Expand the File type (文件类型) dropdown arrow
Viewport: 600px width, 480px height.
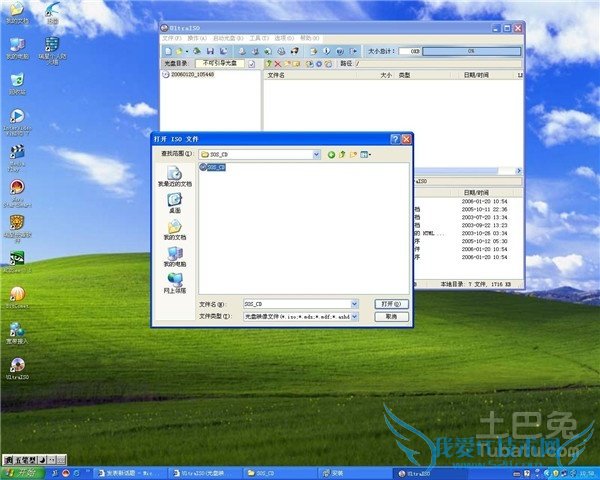coord(354,317)
